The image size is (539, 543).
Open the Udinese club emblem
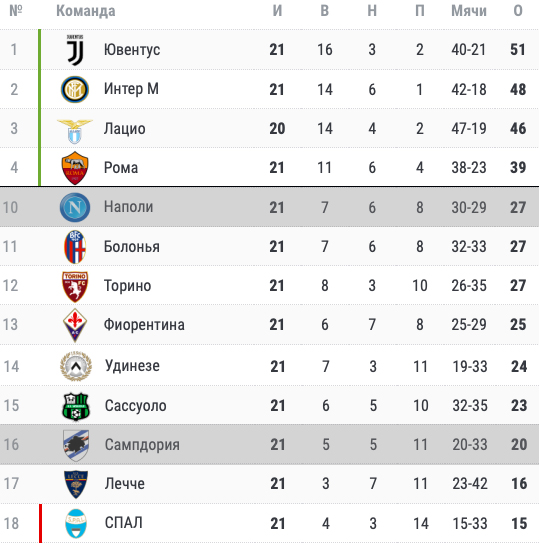(76, 366)
